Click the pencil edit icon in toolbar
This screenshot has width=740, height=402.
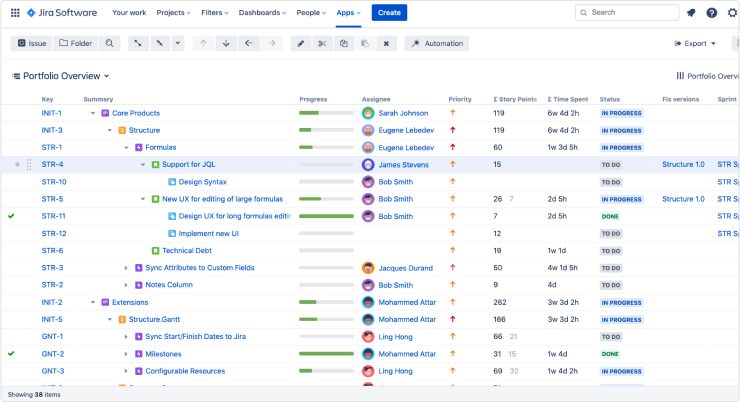[x=300, y=44]
